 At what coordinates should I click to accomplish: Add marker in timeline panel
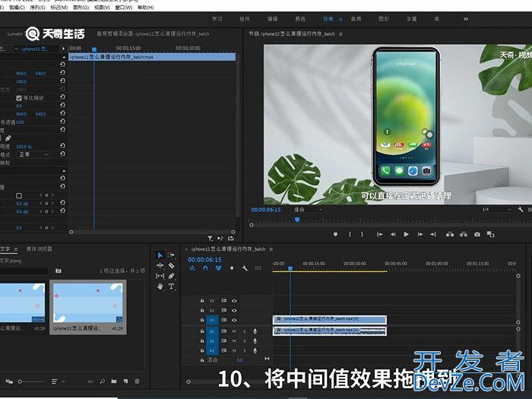(232, 268)
